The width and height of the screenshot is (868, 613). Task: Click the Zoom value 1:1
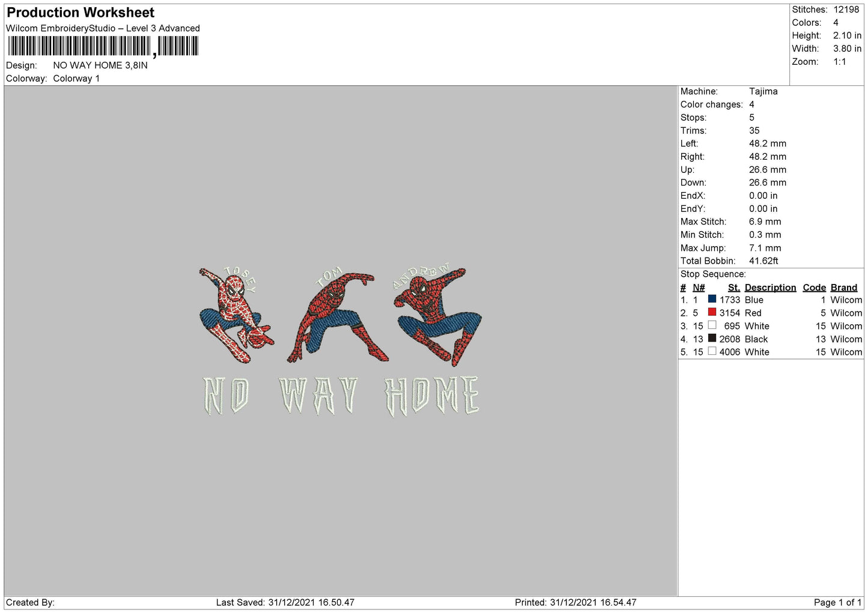pos(840,62)
